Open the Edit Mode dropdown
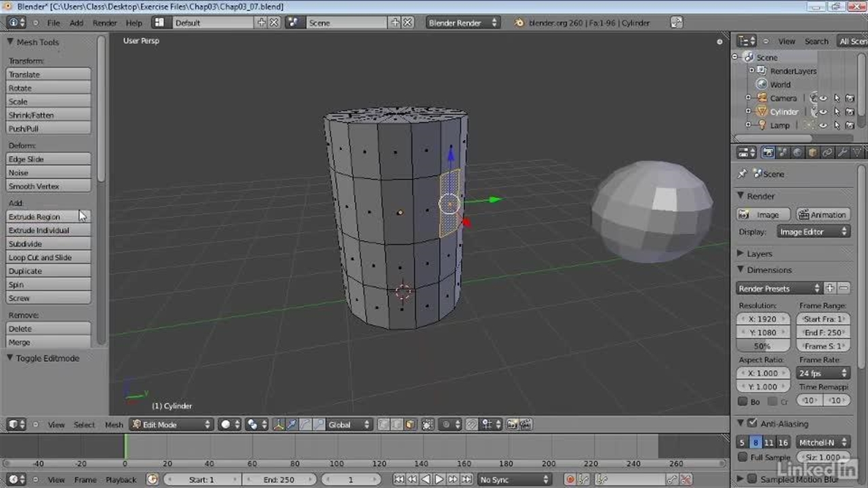868x488 pixels. click(x=172, y=424)
